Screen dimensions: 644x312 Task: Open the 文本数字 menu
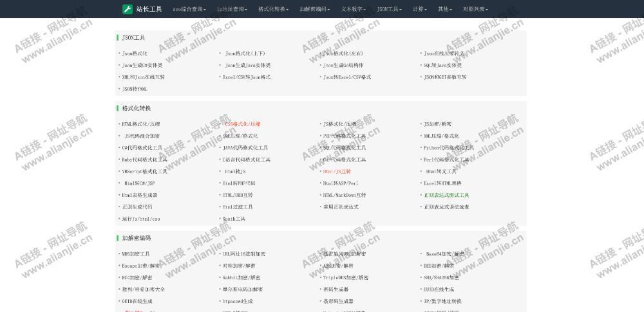[354, 9]
